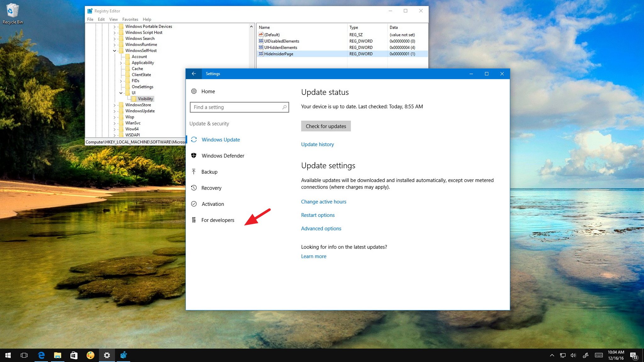Toggle visibility of UIDisabledElements entry
Viewport: 644px width, 362px height.
281,41
